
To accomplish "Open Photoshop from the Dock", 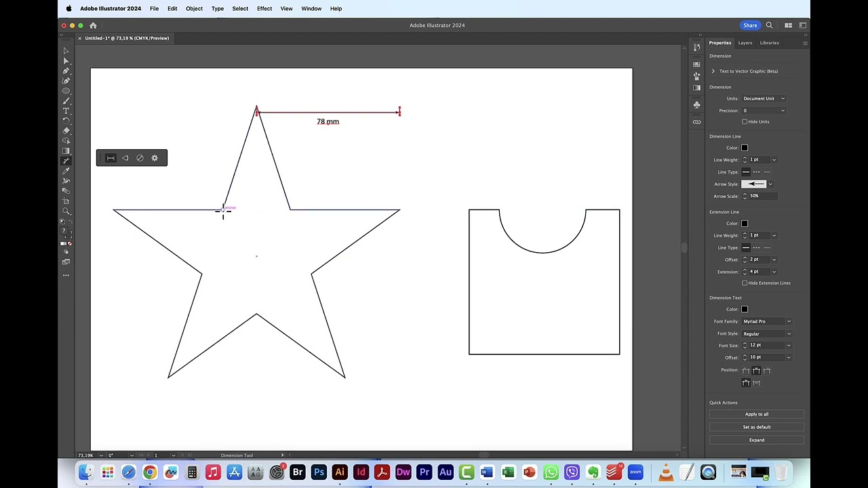I will [319, 472].
